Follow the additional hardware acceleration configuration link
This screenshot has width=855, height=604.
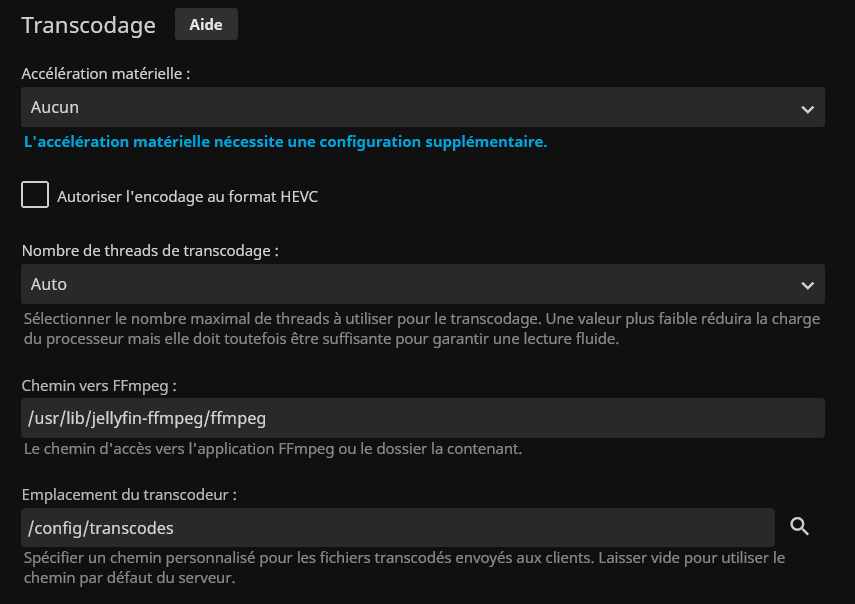(285, 142)
